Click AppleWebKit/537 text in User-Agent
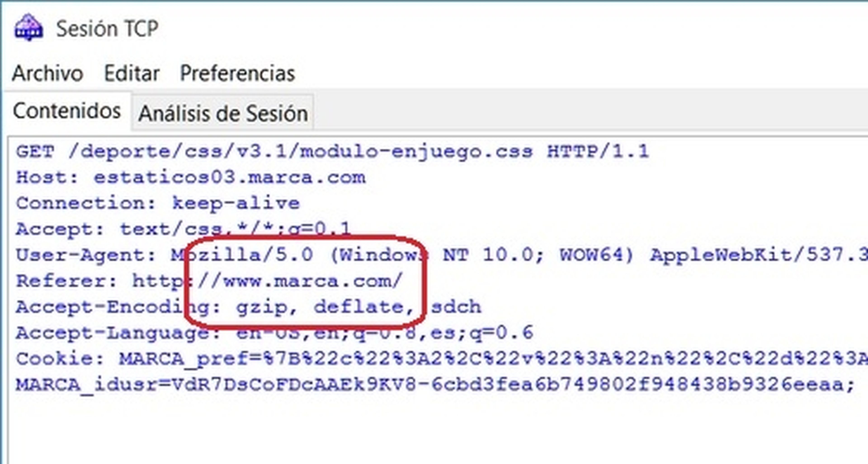The image size is (868, 464). pyautogui.click(x=758, y=255)
